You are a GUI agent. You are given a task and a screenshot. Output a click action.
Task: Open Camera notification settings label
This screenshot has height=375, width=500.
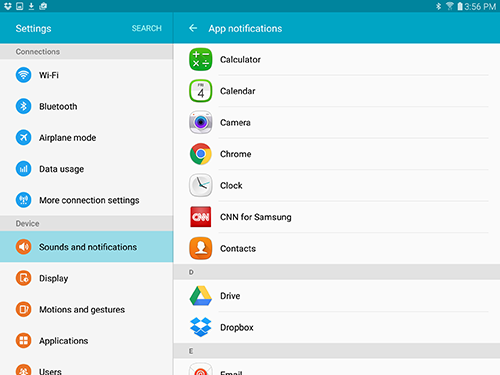click(235, 123)
